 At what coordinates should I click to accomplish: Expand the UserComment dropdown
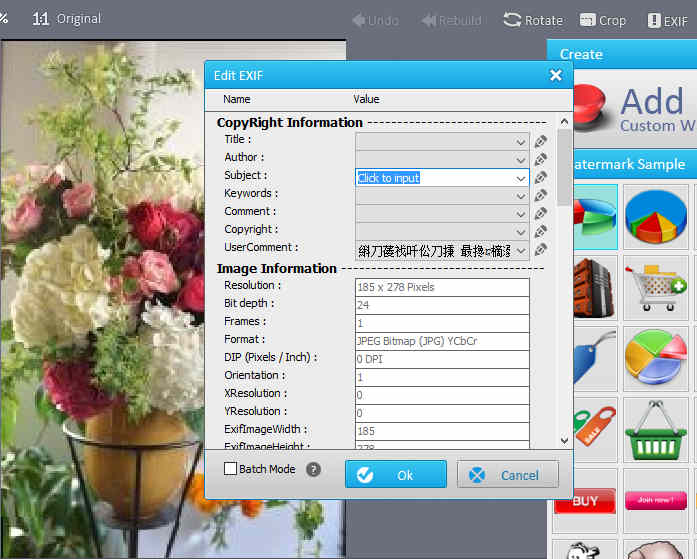point(521,251)
